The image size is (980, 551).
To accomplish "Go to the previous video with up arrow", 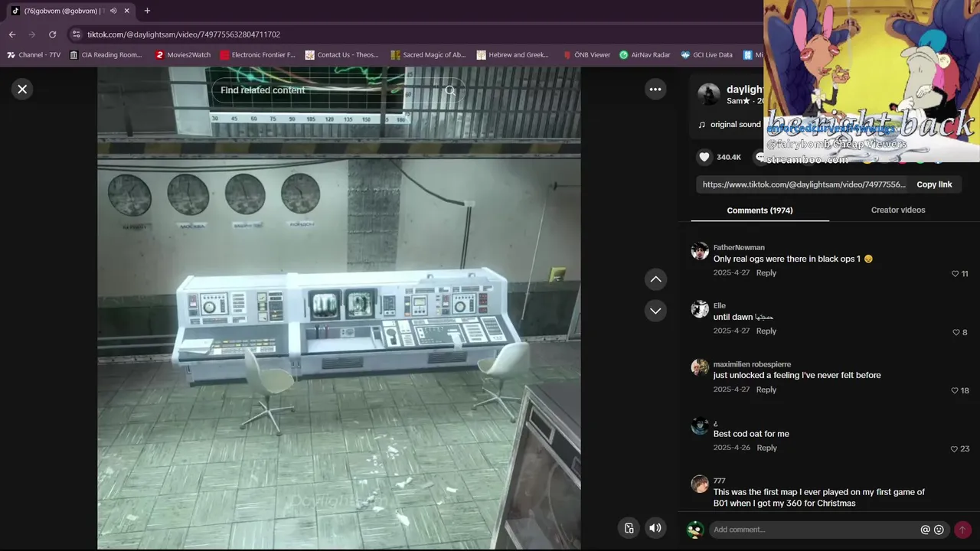I will [655, 279].
